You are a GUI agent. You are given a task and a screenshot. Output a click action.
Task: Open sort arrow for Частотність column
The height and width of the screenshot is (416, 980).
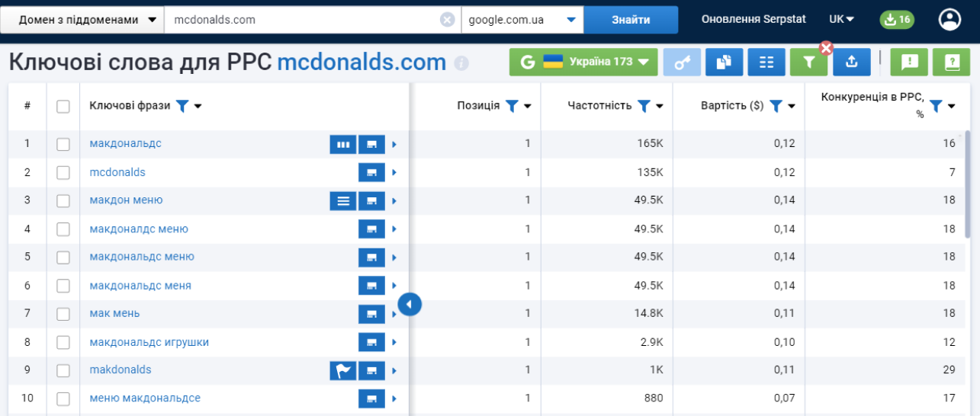pos(660,107)
